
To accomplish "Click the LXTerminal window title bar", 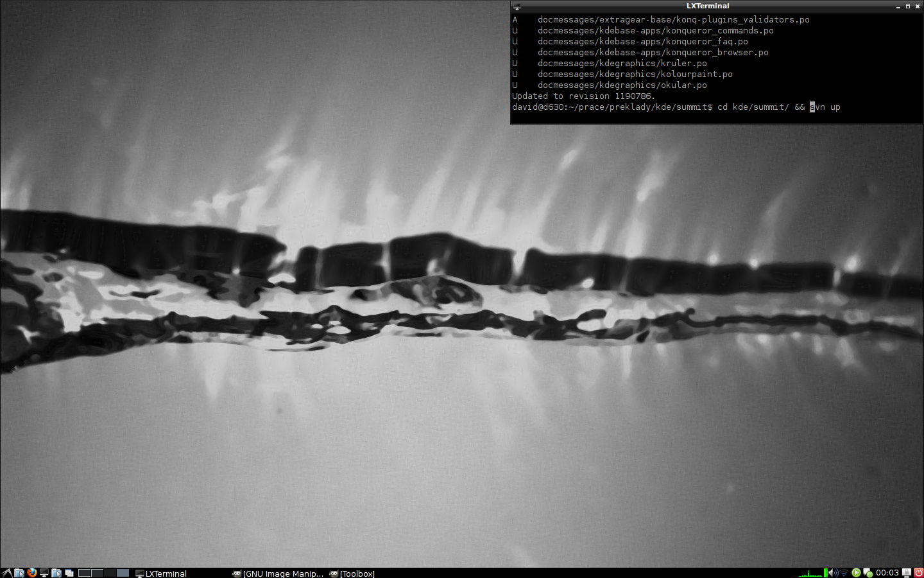I will click(x=708, y=6).
